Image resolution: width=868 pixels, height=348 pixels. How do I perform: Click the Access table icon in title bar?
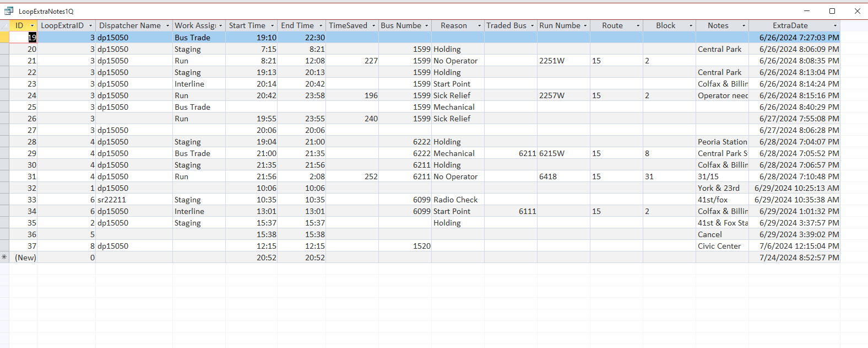point(9,11)
